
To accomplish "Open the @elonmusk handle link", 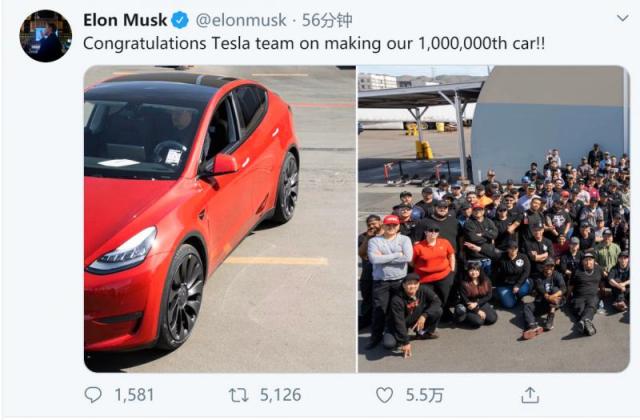I will 241,20.
